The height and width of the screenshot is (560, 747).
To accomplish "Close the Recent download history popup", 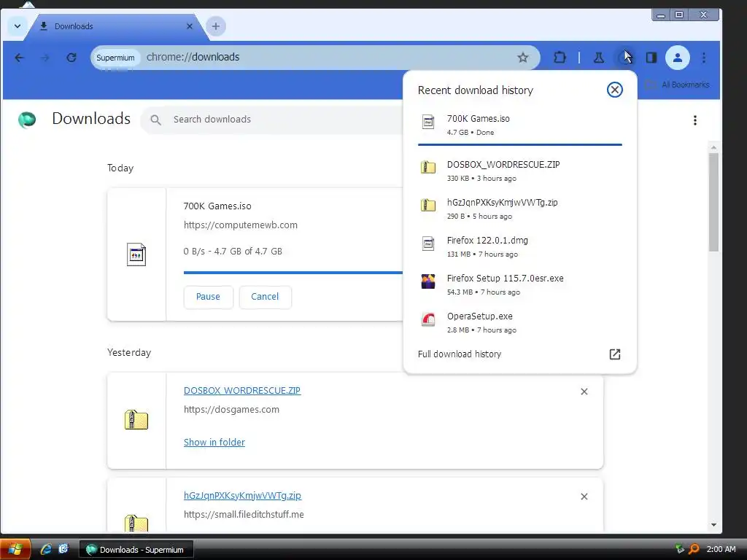I will coord(614,90).
